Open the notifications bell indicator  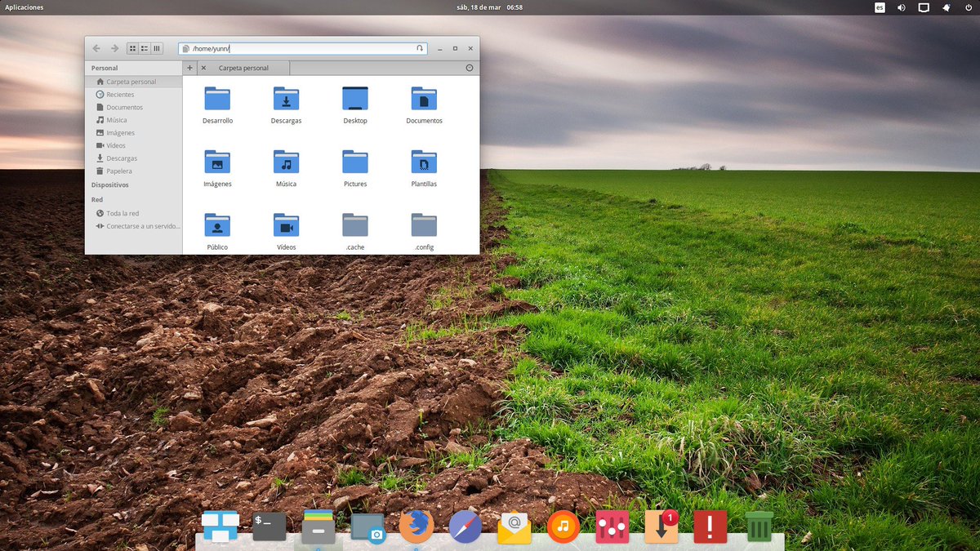click(946, 7)
